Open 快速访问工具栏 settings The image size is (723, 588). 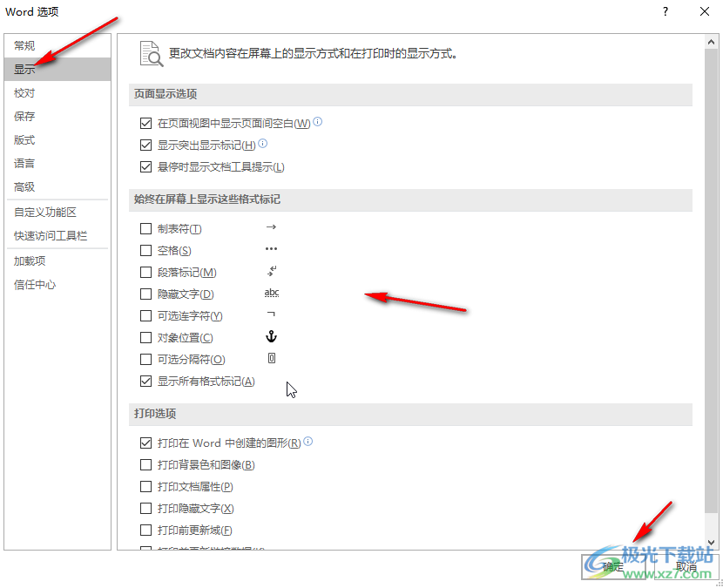coord(57,236)
